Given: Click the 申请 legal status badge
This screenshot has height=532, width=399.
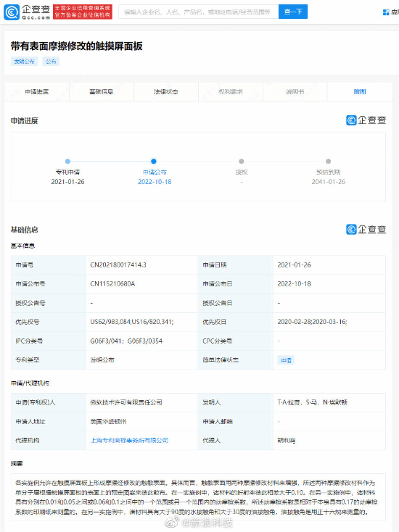Looking at the screenshot, I should pos(286,360).
